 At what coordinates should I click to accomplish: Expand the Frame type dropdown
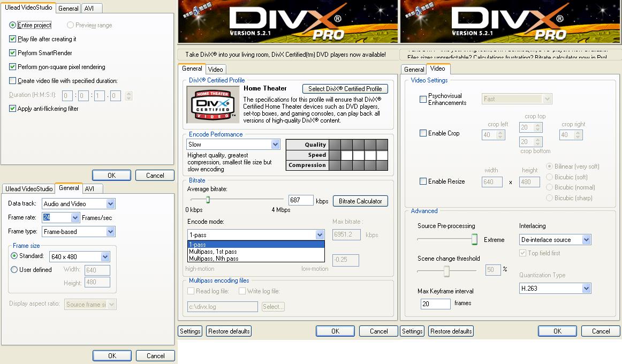[x=110, y=232]
